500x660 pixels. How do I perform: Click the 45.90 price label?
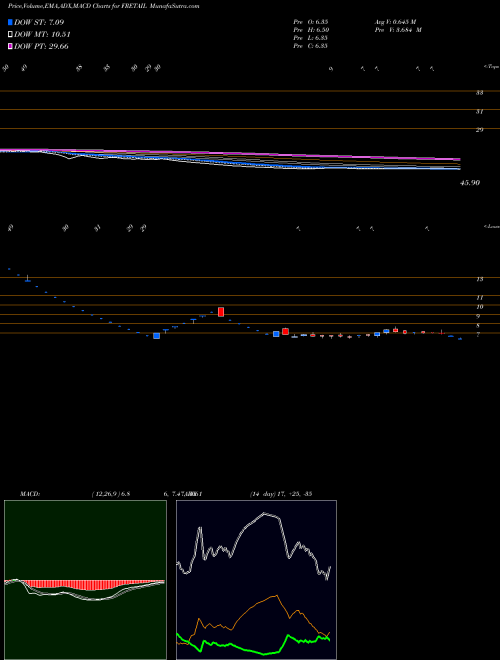pos(470,183)
